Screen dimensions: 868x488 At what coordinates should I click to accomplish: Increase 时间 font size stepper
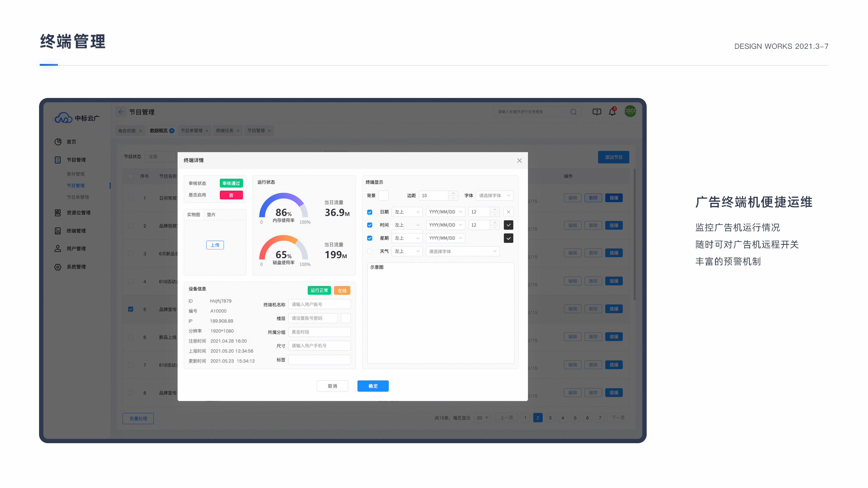[x=495, y=222]
